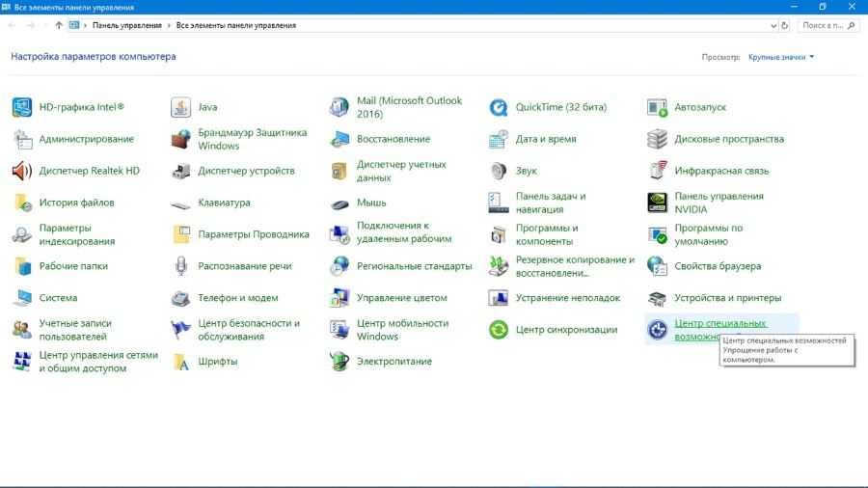Click the control panel search field
The width and height of the screenshot is (868, 488).
pyautogui.click(x=827, y=25)
